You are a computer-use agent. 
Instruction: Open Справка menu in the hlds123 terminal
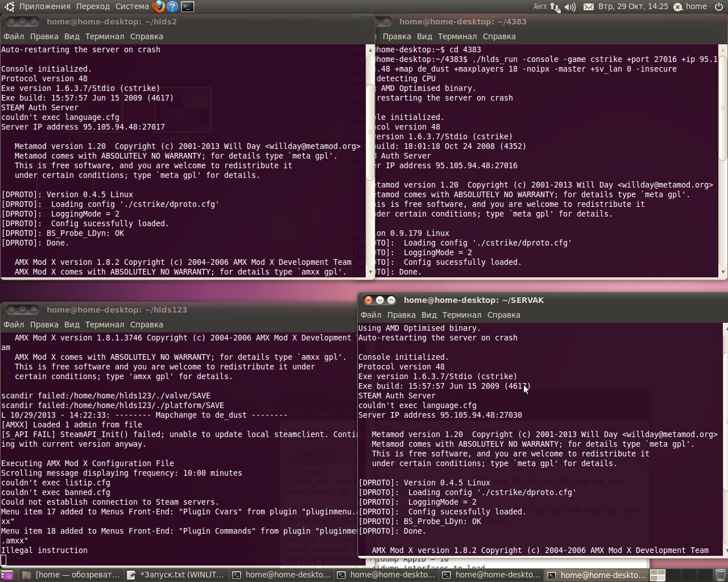pos(147,325)
